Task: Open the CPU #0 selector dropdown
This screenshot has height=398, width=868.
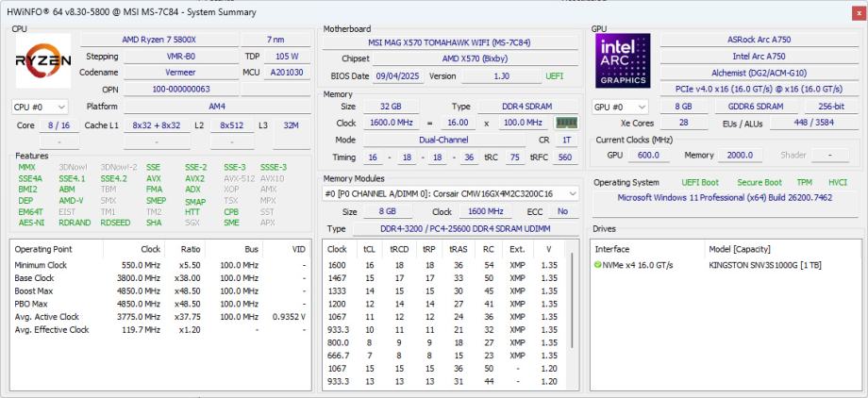Action: (40, 107)
